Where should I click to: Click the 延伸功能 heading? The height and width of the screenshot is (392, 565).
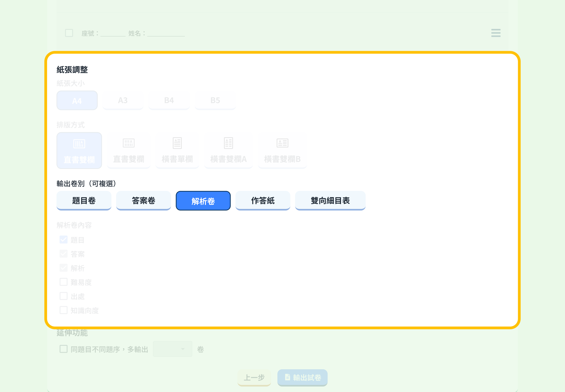[x=72, y=333]
